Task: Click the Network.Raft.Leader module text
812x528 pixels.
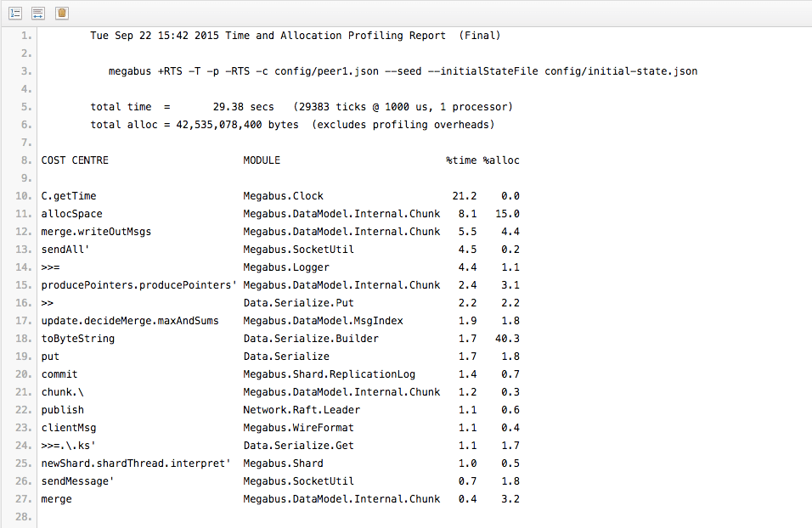Action: point(302,410)
